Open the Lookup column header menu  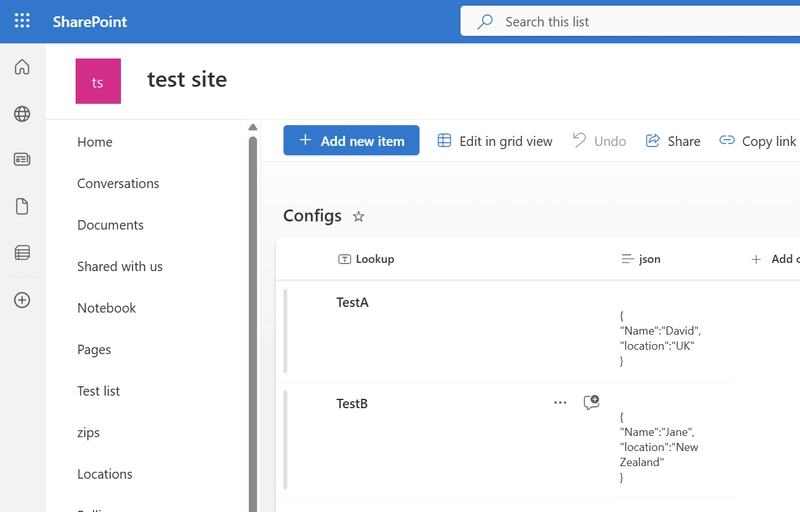366,259
